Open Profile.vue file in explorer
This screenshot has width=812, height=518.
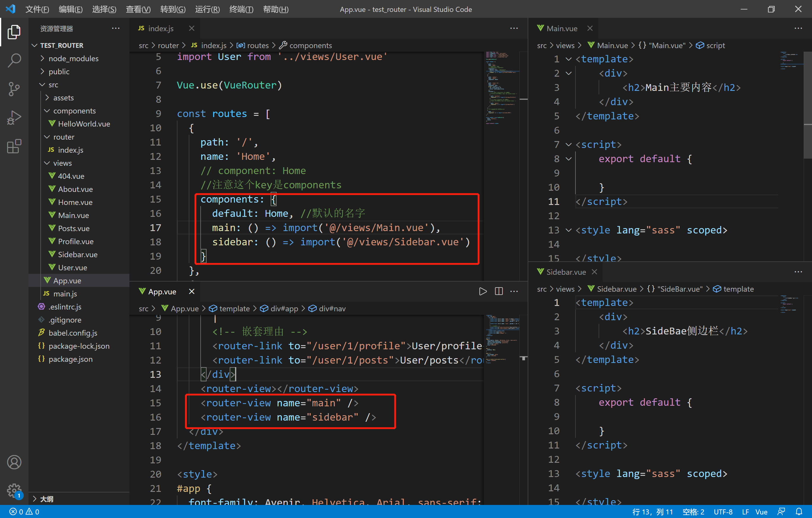(x=79, y=241)
